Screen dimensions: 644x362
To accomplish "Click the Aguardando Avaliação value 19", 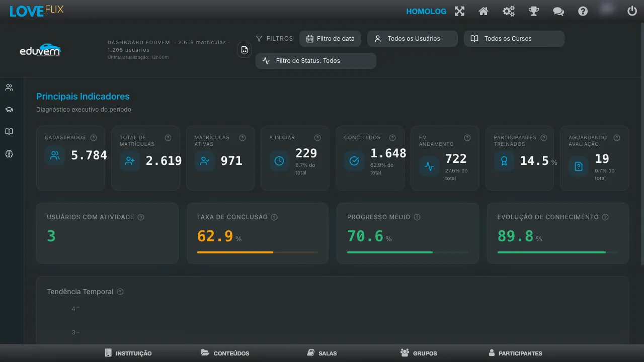I will pyautogui.click(x=602, y=159).
